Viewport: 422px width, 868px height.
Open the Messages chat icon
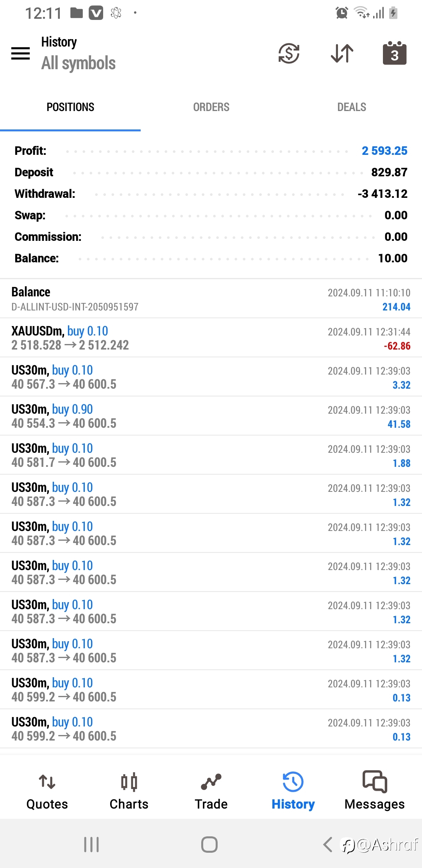click(375, 782)
